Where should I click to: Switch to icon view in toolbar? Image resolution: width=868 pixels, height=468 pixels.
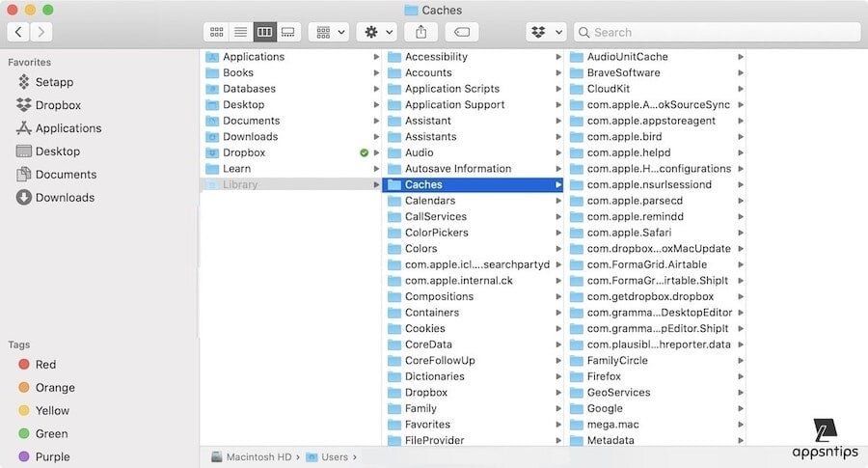point(216,32)
